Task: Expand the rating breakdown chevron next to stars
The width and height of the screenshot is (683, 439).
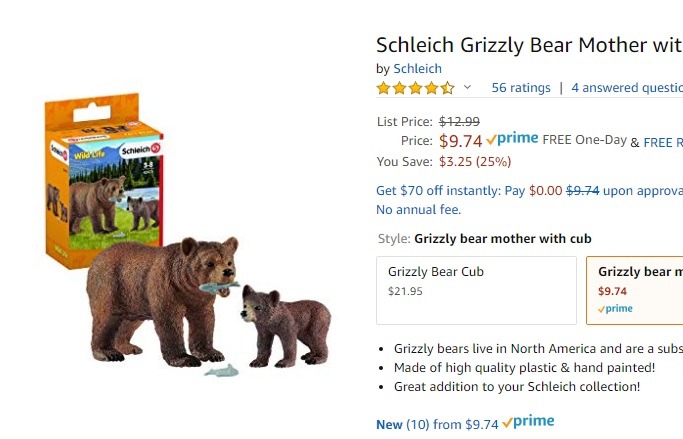Action: tap(467, 88)
